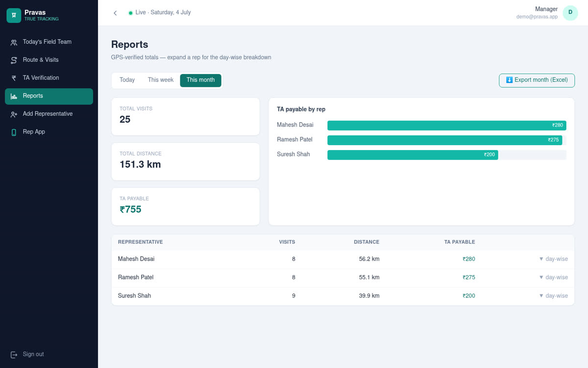Switch to the Today tab
This screenshot has width=588, height=368.
pos(127,80)
